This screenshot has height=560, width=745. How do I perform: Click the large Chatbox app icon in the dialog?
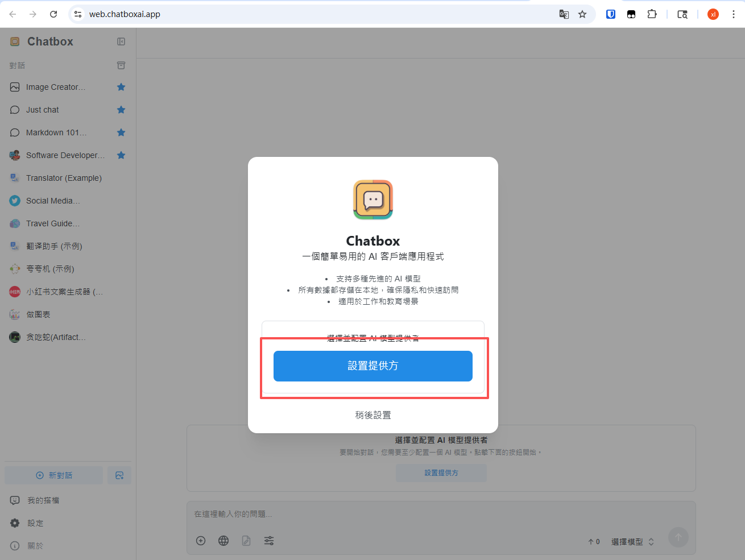373,200
